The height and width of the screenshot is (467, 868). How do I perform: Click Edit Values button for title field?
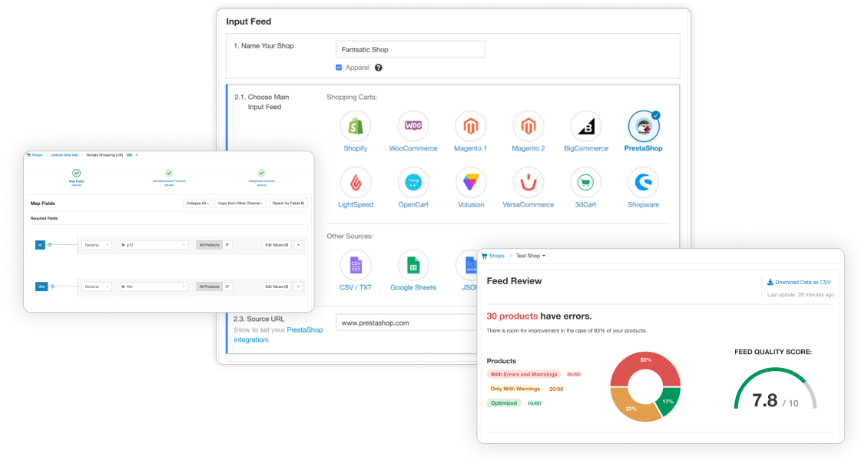pos(276,286)
